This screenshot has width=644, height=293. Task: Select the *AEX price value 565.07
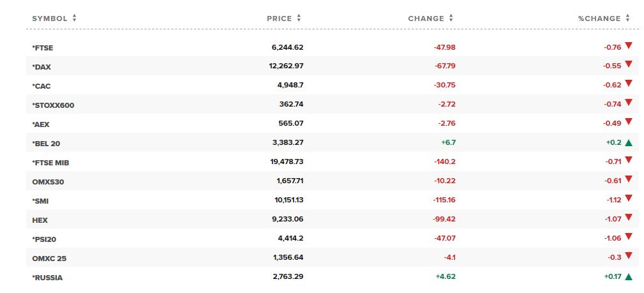click(291, 123)
